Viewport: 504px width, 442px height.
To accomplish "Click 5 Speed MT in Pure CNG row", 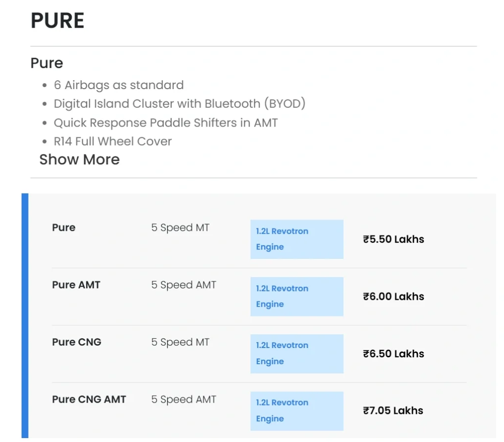I will pyautogui.click(x=180, y=343).
